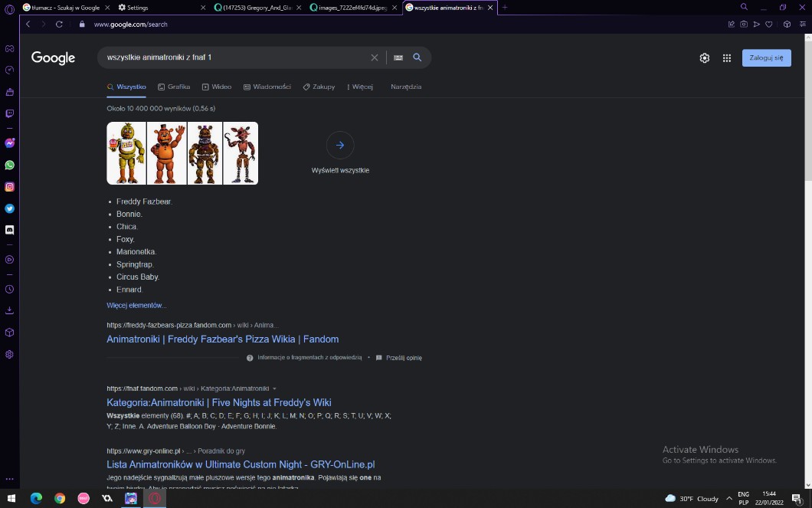Click the Snapshot camera icon in toolbar

pos(743,25)
